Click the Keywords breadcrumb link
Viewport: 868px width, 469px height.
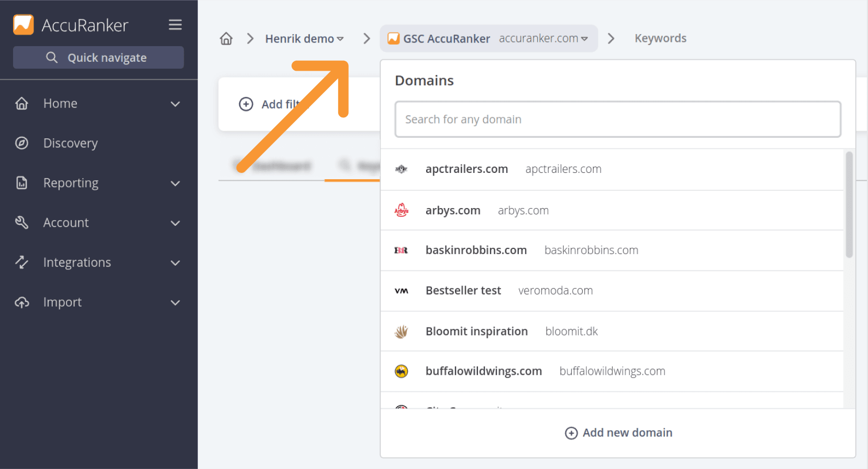click(x=660, y=38)
